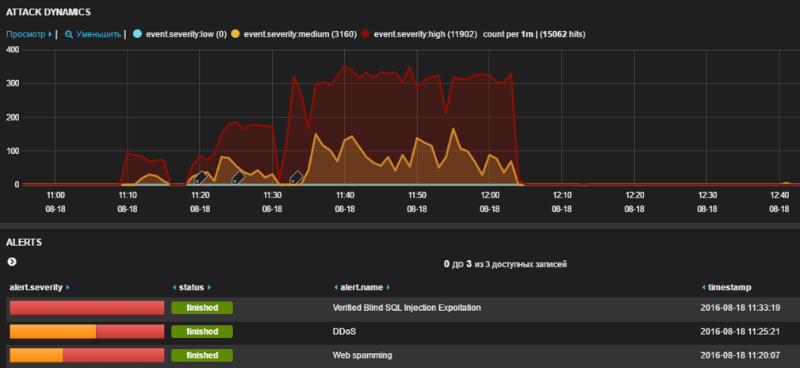Click the timestamp column header
The width and height of the screenshot is (800, 368).
pyautogui.click(x=729, y=287)
